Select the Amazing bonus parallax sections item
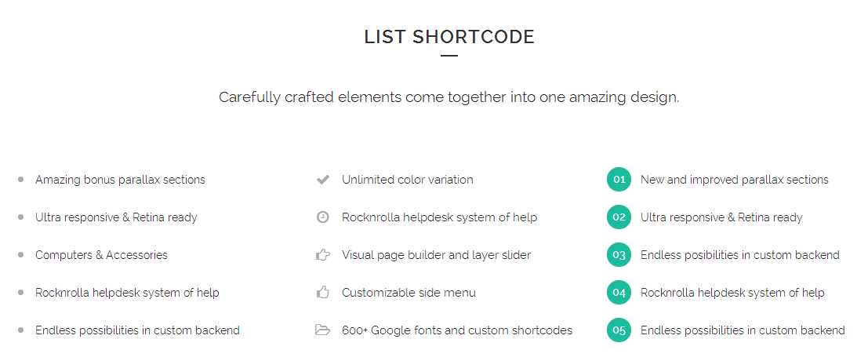 pos(120,180)
